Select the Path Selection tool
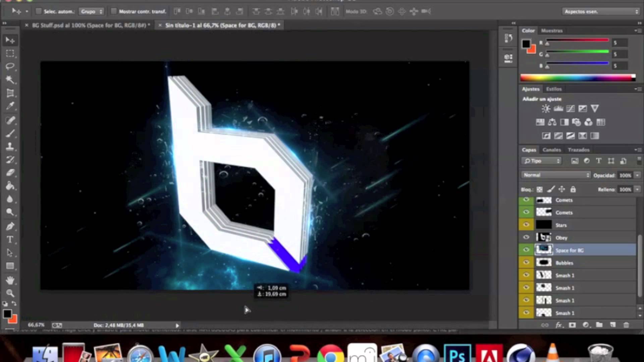 tap(10, 253)
